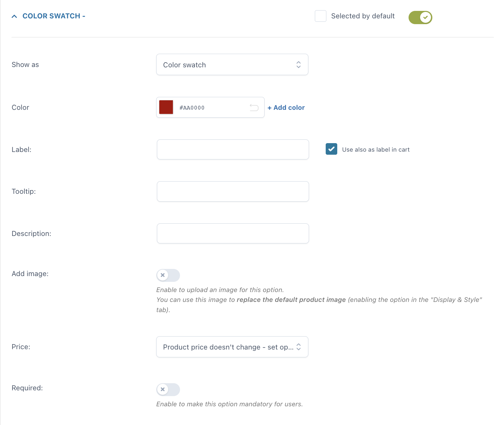Click the 'Use also as label in cart' text

pyautogui.click(x=376, y=150)
